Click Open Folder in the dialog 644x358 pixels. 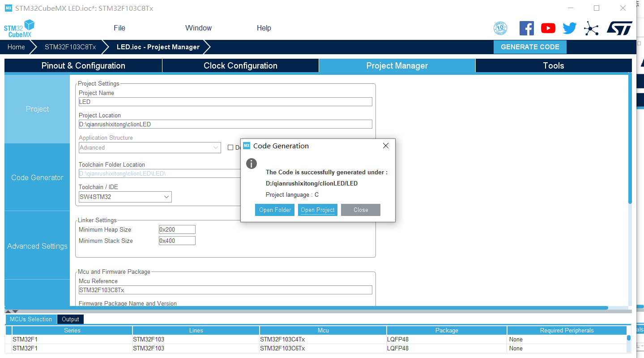point(275,210)
